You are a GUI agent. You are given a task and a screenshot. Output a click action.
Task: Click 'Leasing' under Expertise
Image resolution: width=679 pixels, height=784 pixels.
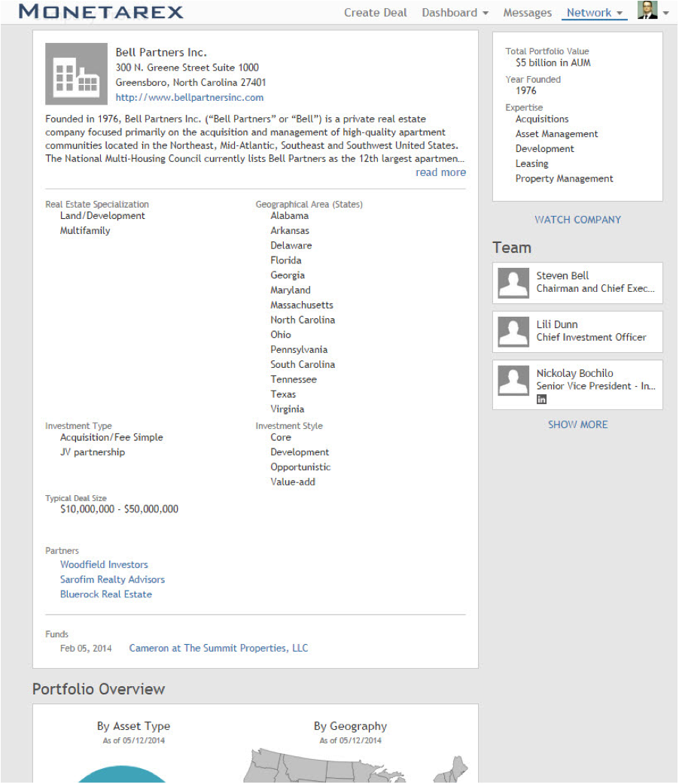pyautogui.click(x=532, y=164)
